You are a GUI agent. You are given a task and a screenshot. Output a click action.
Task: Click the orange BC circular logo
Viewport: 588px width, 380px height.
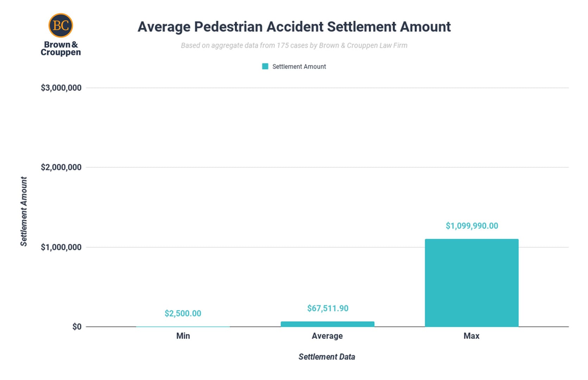coord(61,25)
